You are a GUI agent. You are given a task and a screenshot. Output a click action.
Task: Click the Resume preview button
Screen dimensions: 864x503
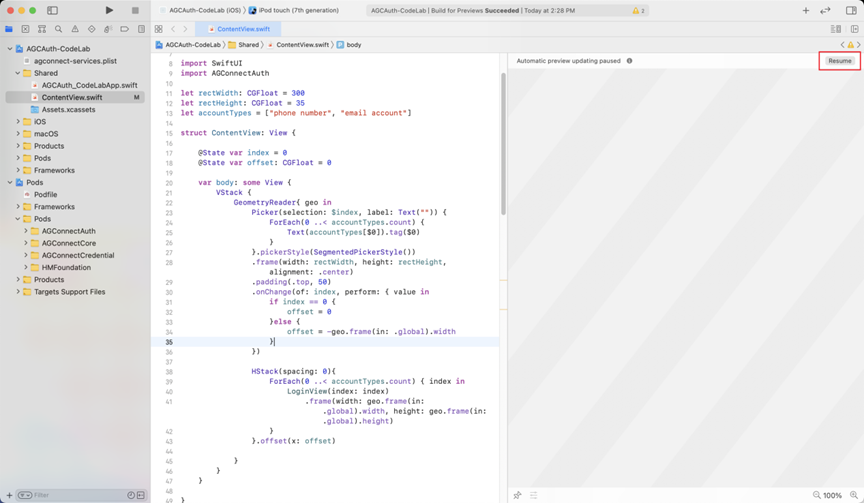(840, 61)
